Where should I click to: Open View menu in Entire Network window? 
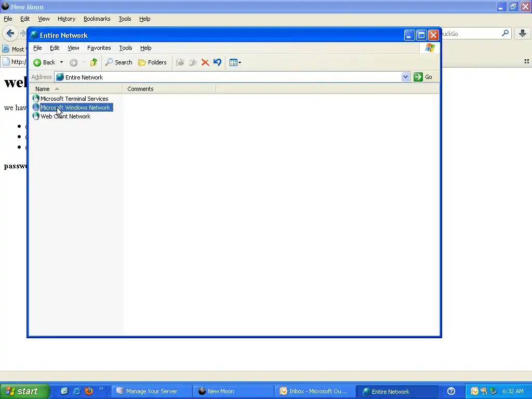click(73, 48)
